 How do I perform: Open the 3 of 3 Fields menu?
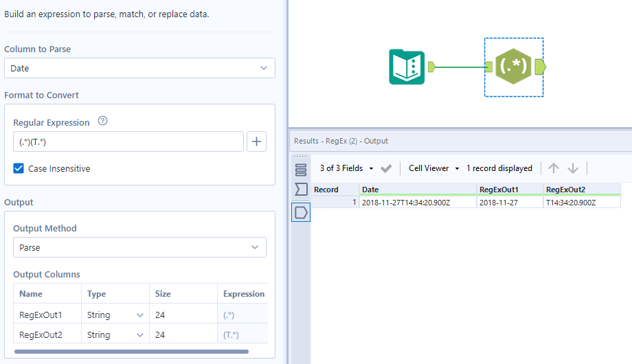[347, 168]
